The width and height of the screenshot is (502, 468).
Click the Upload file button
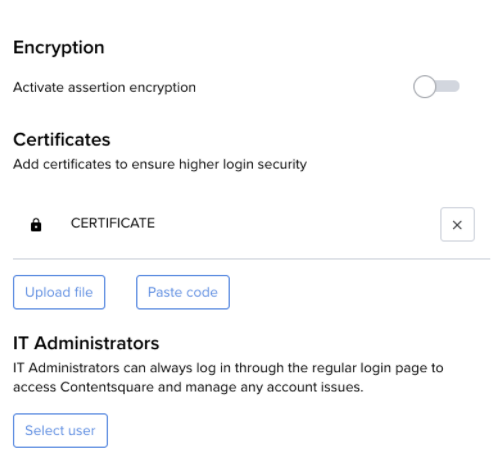click(x=59, y=292)
